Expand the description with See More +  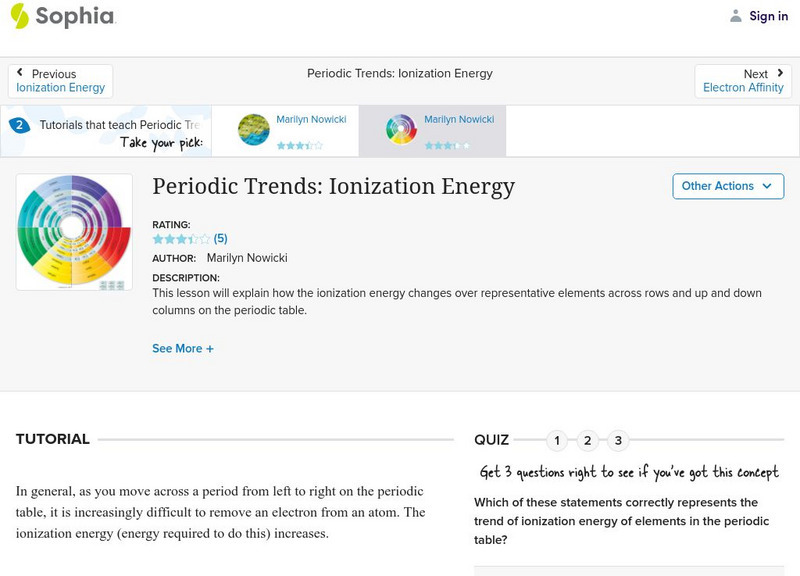pyautogui.click(x=183, y=349)
